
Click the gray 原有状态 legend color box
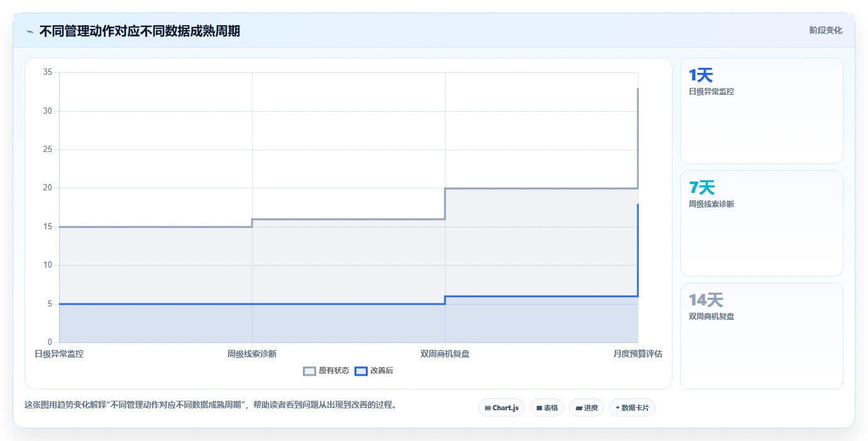coord(310,371)
